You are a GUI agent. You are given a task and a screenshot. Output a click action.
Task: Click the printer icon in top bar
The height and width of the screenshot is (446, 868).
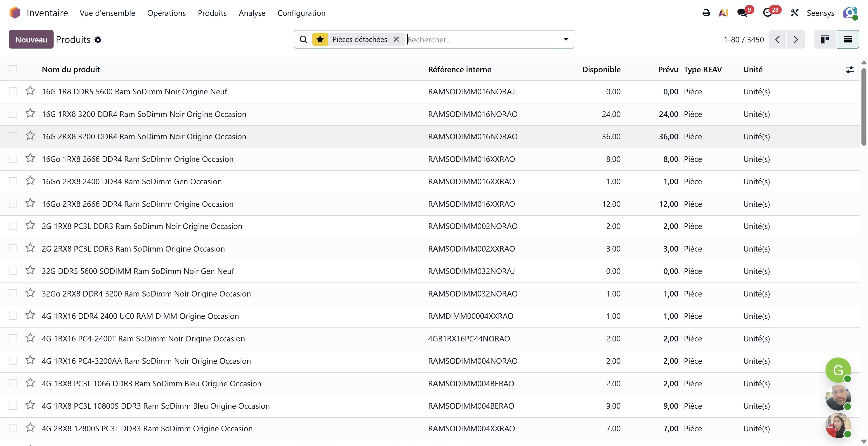point(706,13)
